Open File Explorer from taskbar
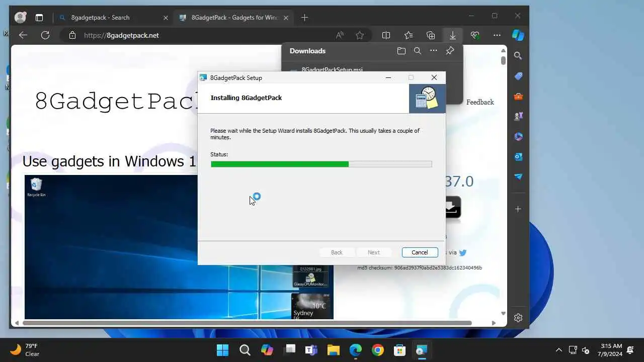The width and height of the screenshot is (644, 362). click(334, 350)
